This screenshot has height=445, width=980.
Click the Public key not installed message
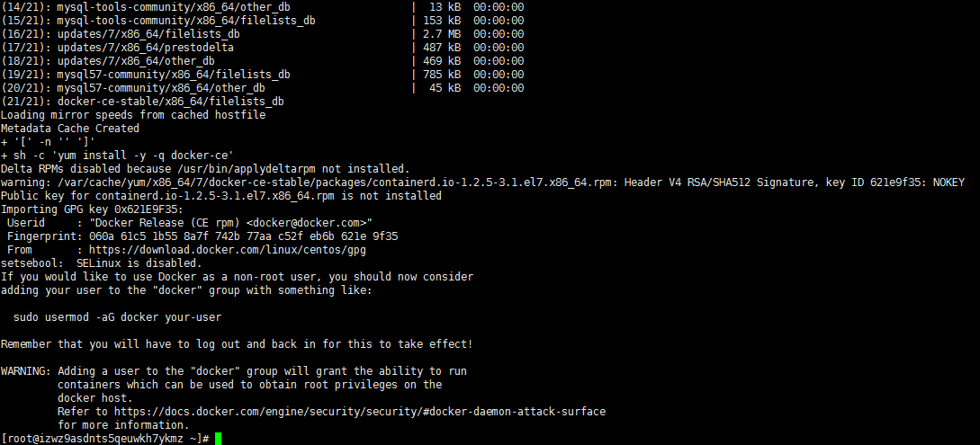pyautogui.click(x=220, y=196)
